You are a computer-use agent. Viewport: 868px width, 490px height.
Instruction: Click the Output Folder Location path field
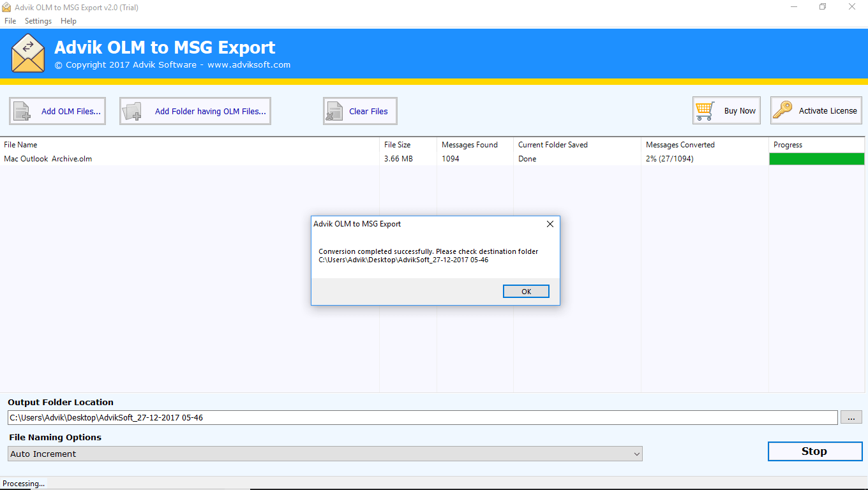[423, 418]
